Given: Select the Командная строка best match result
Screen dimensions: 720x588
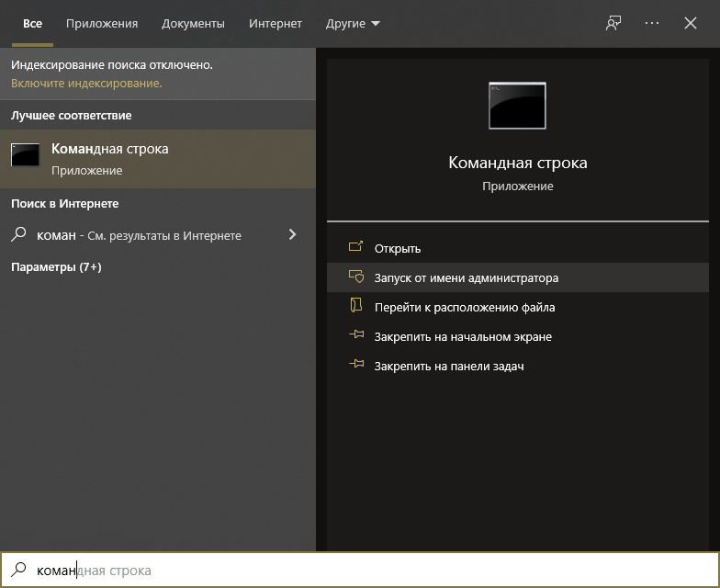Looking at the screenshot, I should (158, 159).
